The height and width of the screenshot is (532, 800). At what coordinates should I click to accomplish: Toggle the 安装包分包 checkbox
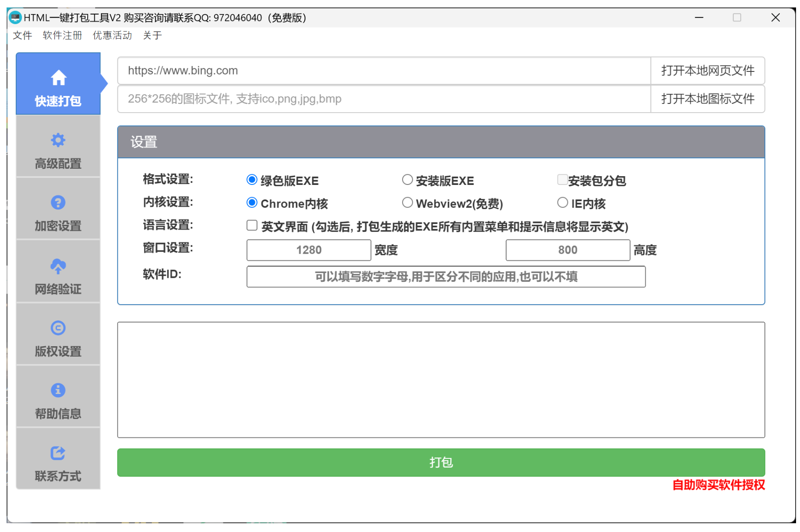(x=562, y=180)
